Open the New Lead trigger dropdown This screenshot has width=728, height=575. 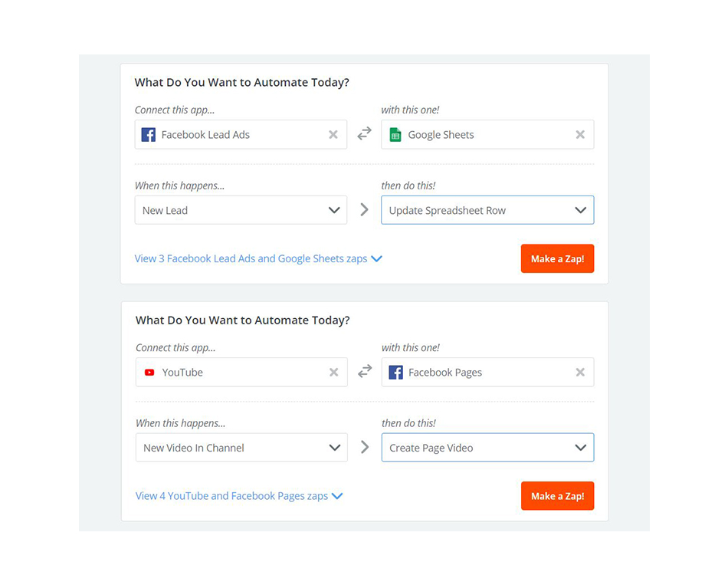(x=241, y=210)
